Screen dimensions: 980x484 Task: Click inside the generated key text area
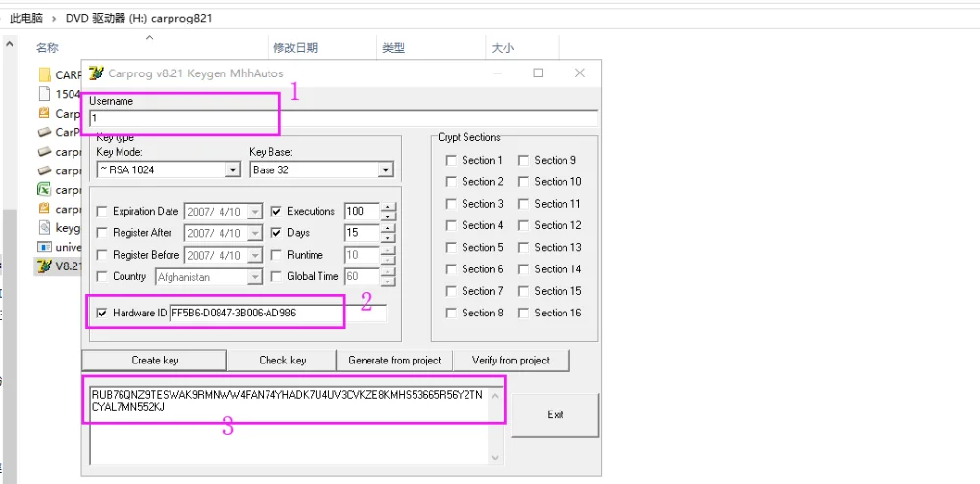pos(289,424)
